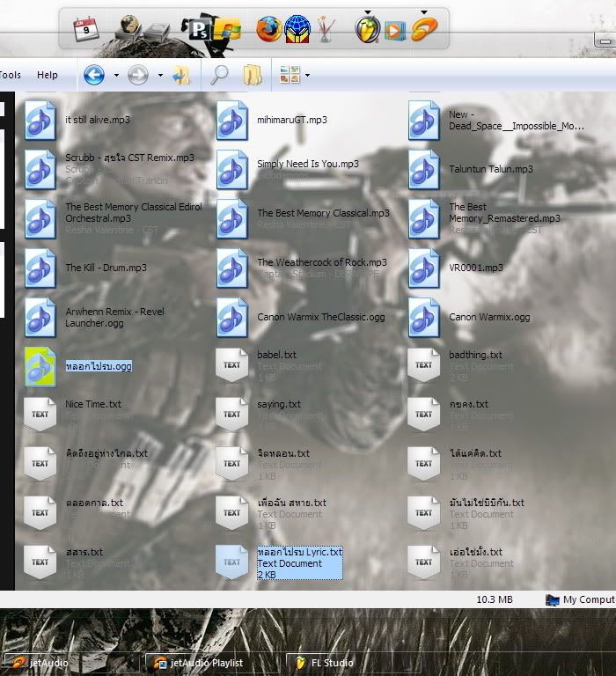Select the saying.txt text document icon
Image resolution: width=616 pixels, height=676 pixels.
point(232,415)
